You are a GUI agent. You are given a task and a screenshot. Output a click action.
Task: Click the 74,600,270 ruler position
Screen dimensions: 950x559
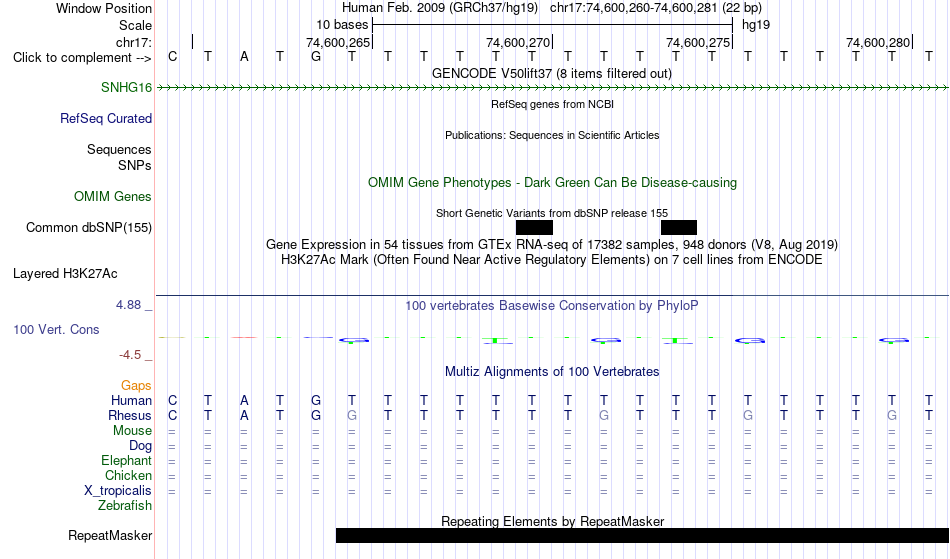pos(518,42)
